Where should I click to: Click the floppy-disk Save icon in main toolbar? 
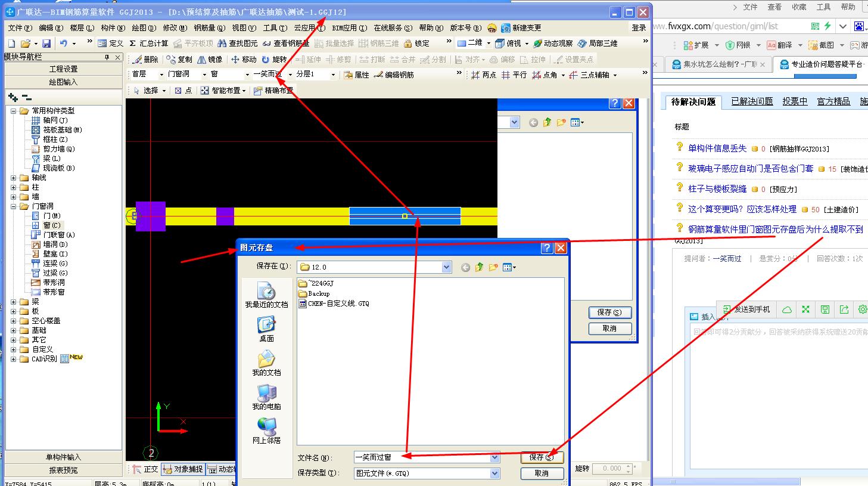(x=46, y=44)
